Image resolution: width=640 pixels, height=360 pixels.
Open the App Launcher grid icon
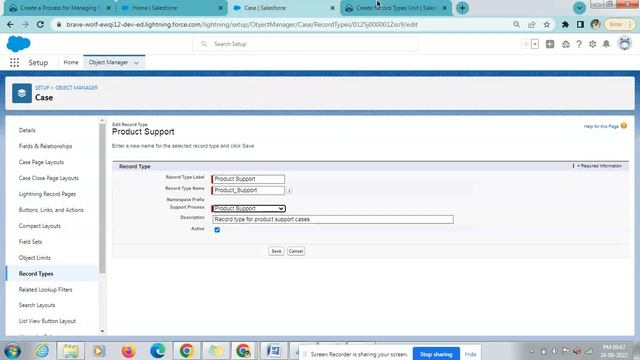pos(14,62)
